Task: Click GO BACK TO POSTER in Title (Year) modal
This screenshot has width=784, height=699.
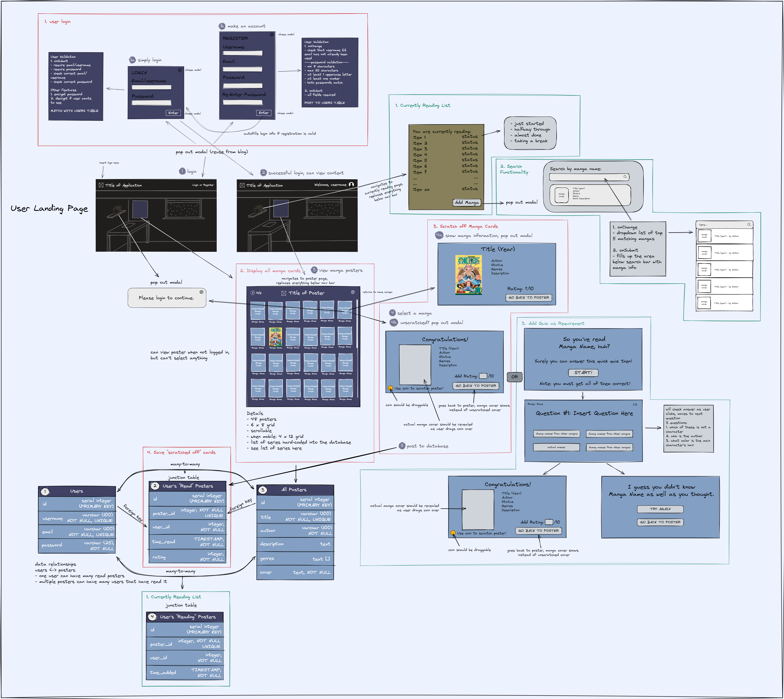Action: (x=529, y=298)
